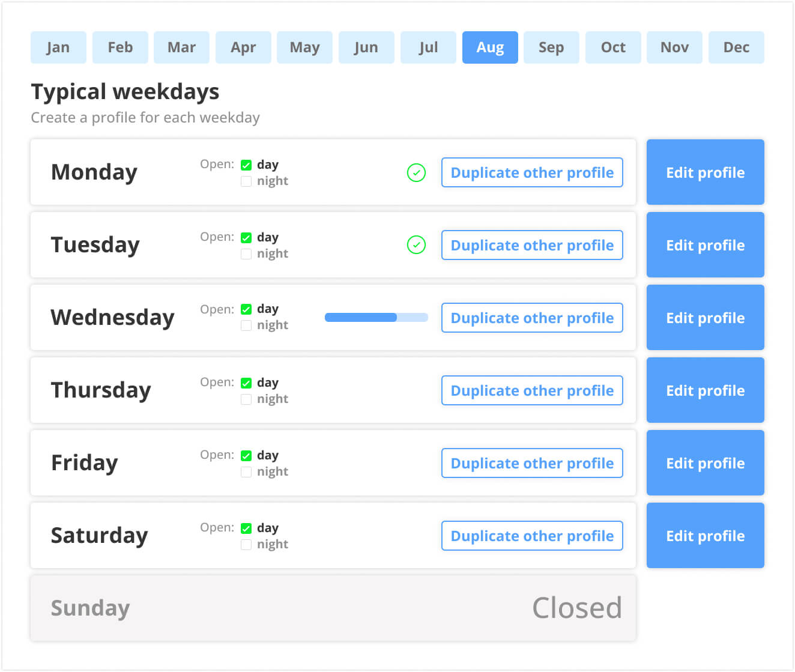Open the December month tab
The image size is (795, 672).
[x=736, y=47]
